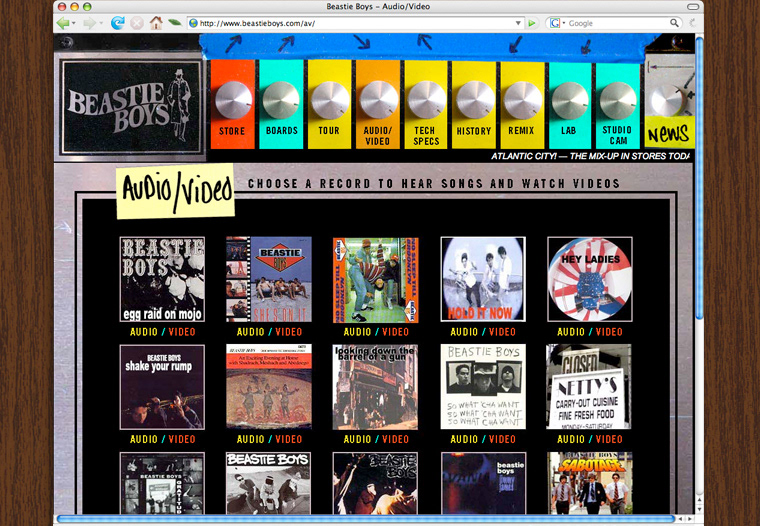The height and width of the screenshot is (526, 760).
Task: Click VIDEO under Hold It Now
Action: tap(502, 332)
